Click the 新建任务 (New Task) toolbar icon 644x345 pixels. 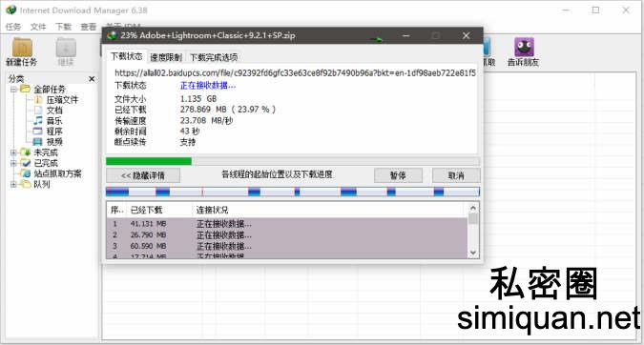coord(22,51)
